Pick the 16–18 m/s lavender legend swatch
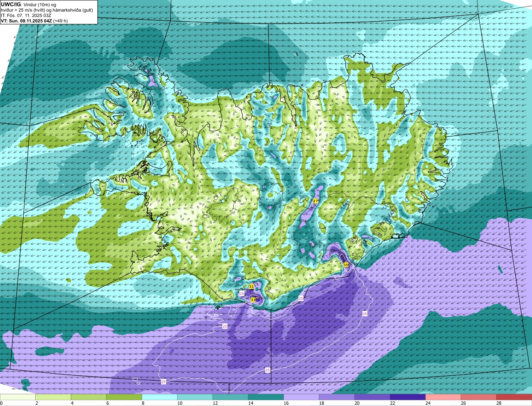This screenshot has width=532, height=406. coord(302,397)
